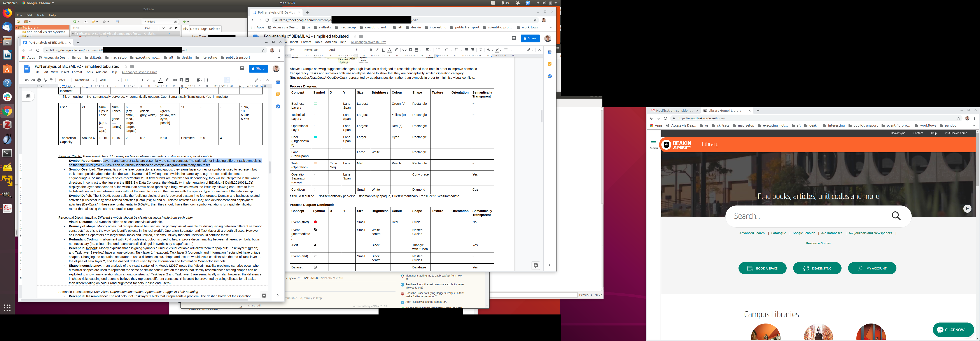Viewport: 980px width, 341px height.
Task: Switch to the Notes tab in Zotero
Action: pos(194,29)
